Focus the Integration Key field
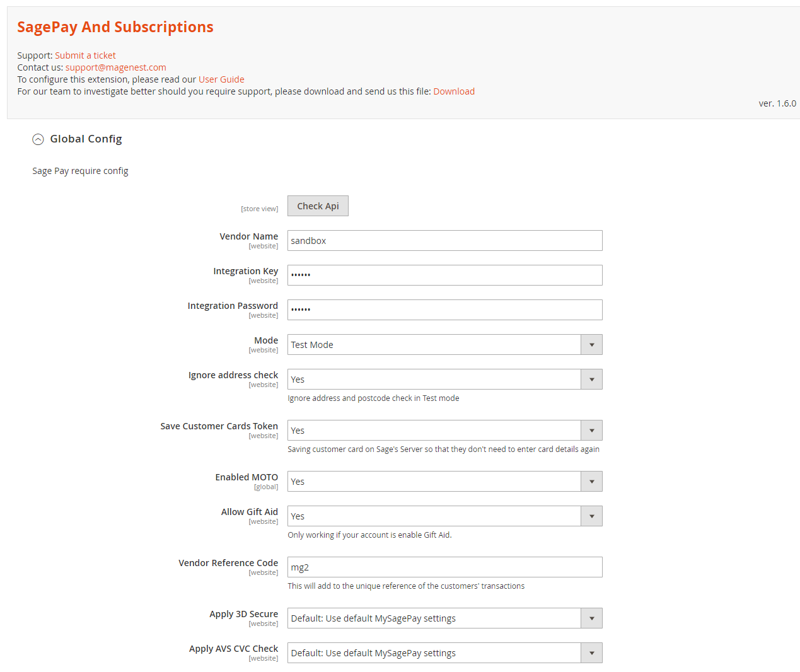Viewport: 800px width, 672px height. (444, 275)
